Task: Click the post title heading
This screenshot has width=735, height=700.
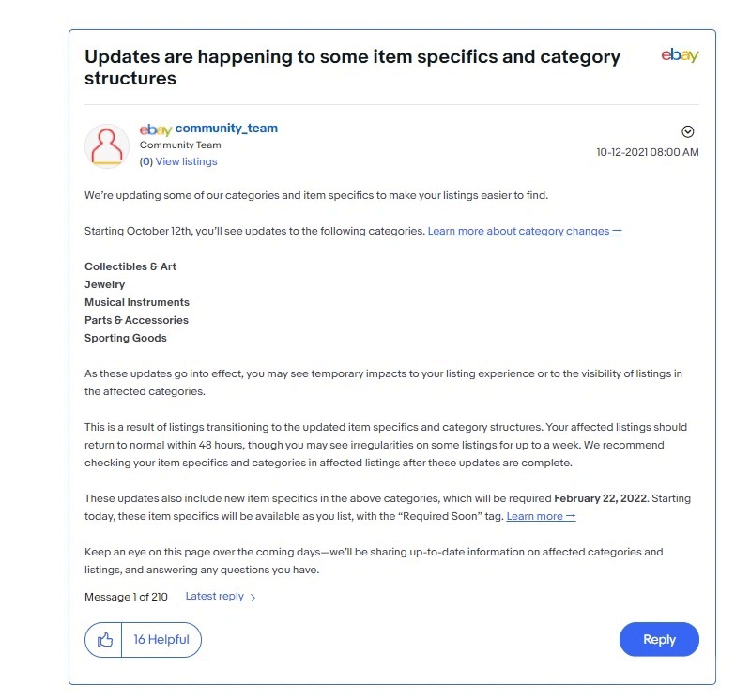Action: pos(352,67)
